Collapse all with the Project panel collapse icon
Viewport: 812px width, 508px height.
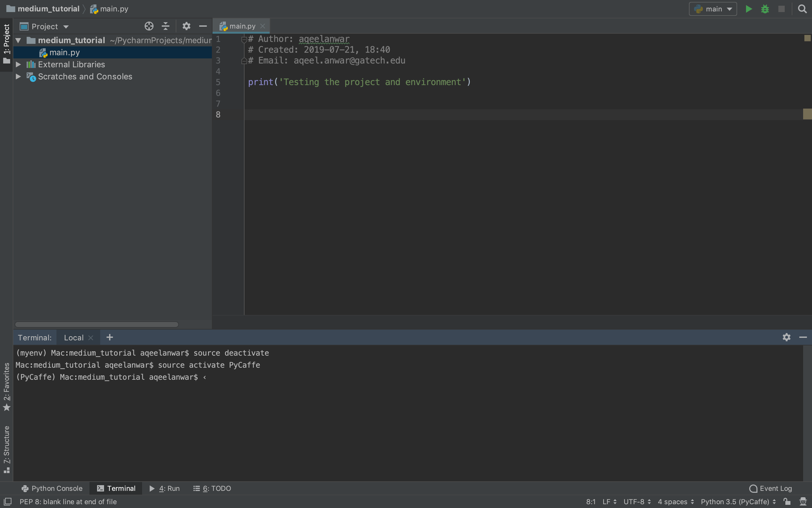click(x=166, y=26)
